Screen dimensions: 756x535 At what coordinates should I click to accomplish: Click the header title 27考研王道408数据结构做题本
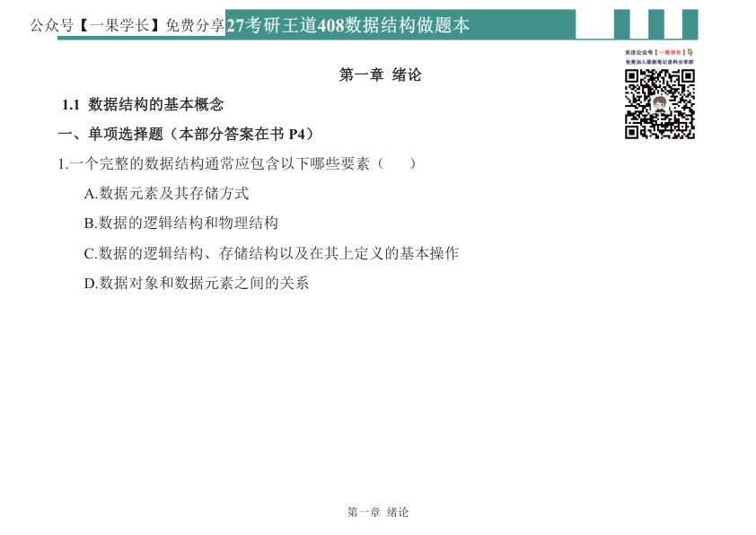click(348, 25)
